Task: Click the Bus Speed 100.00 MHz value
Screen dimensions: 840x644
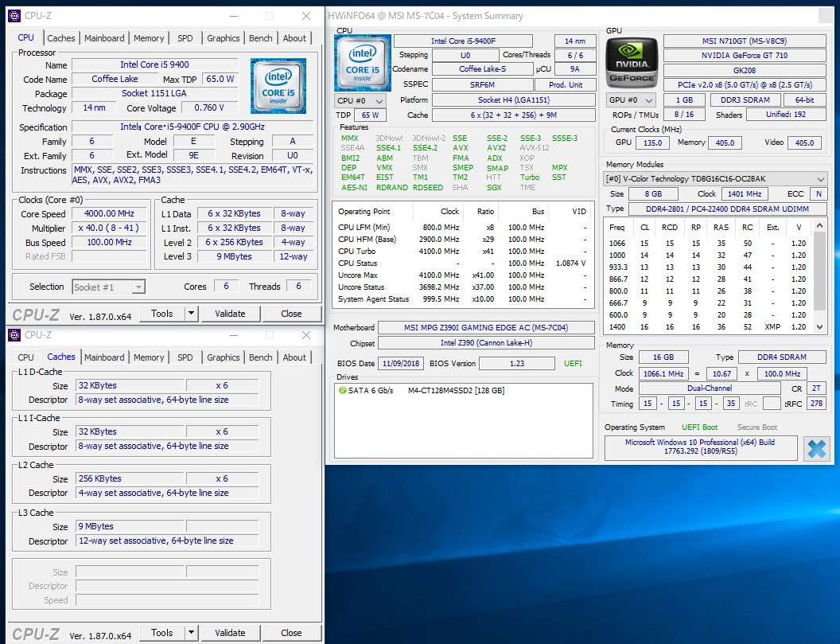Action: click(109, 242)
